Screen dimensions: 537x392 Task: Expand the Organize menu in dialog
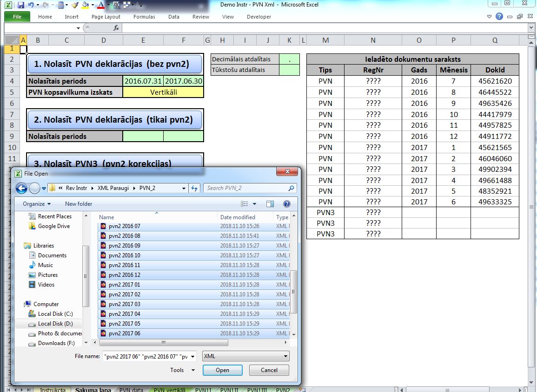[37, 204]
